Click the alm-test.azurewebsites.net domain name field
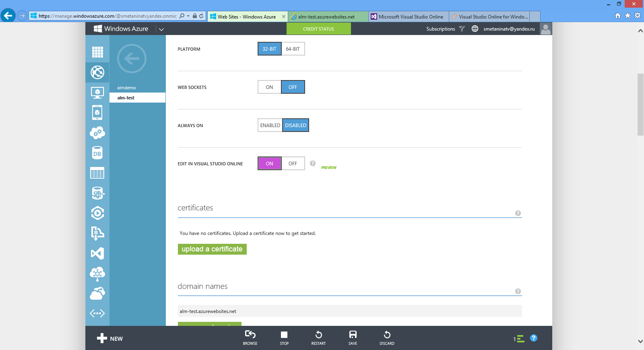This screenshot has height=350, width=644. click(350, 311)
